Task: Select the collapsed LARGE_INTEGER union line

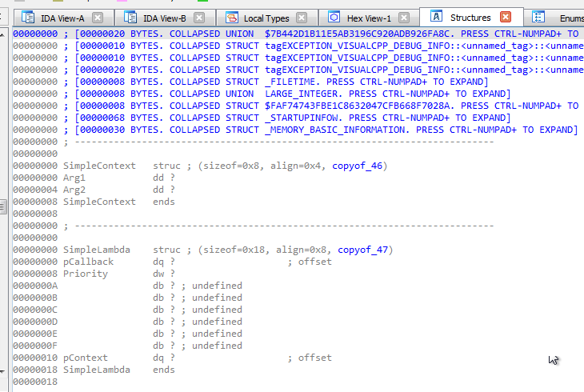Action: 280,94
